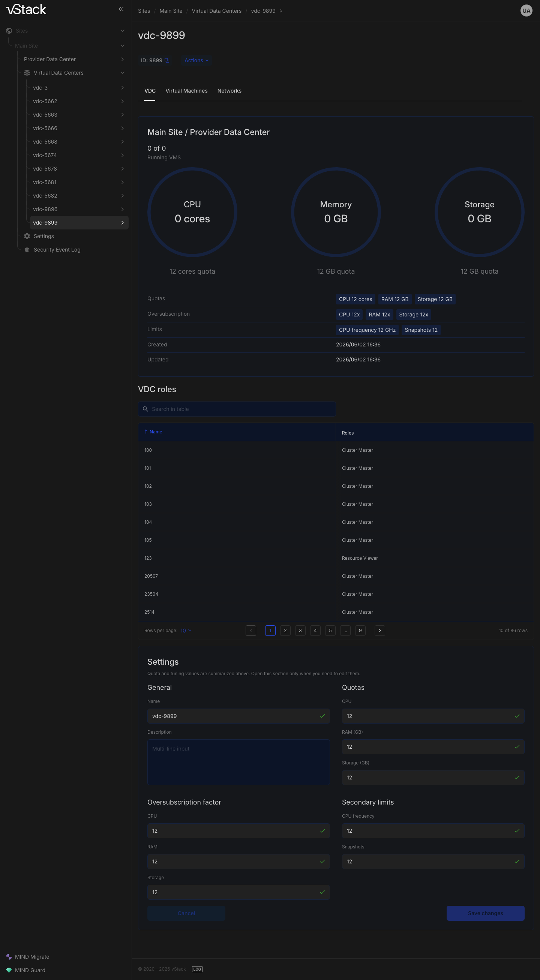Open the UA user avatar menu

coord(526,10)
